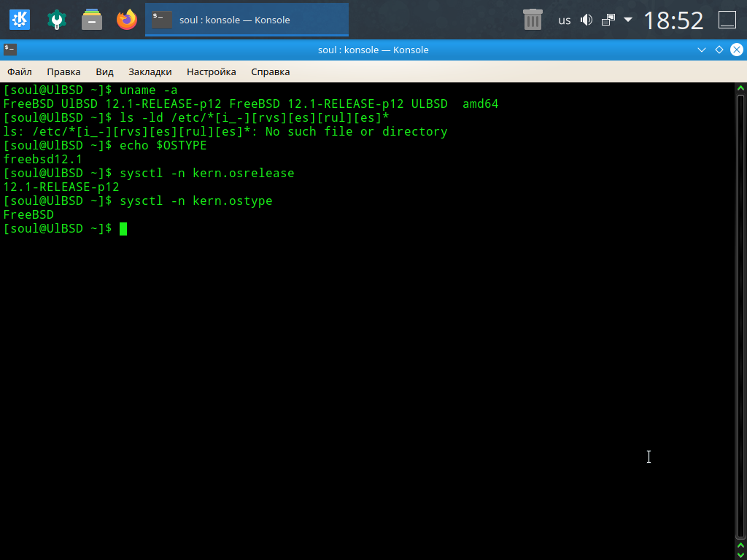
Task: Open the file manager panel icon
Action: point(92,20)
